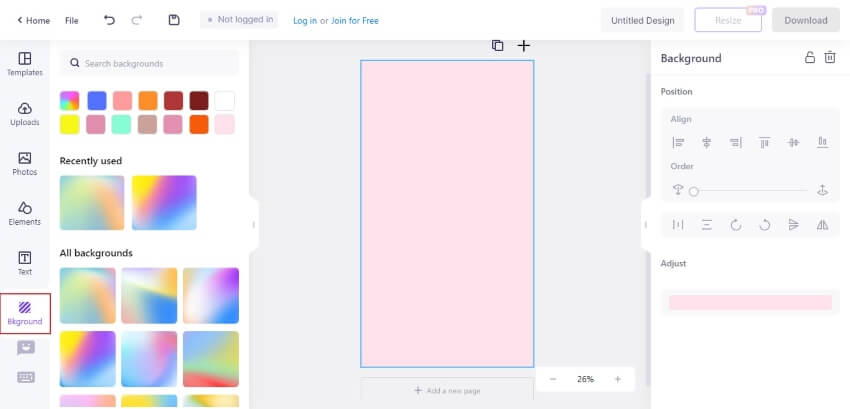The image size is (850, 409).
Task: Select the mint green color swatch
Action: tap(121, 124)
